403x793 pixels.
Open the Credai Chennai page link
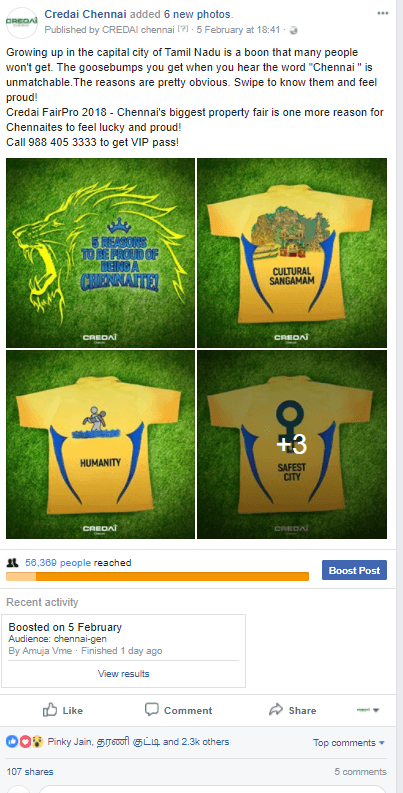85,15
